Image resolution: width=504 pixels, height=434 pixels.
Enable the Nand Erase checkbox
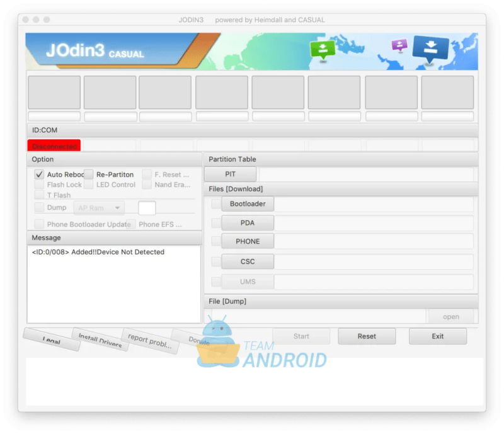coord(147,185)
